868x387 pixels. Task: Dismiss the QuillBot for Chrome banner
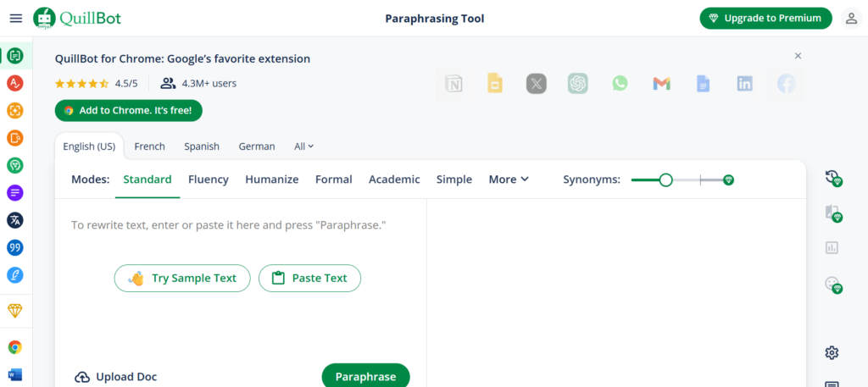798,56
